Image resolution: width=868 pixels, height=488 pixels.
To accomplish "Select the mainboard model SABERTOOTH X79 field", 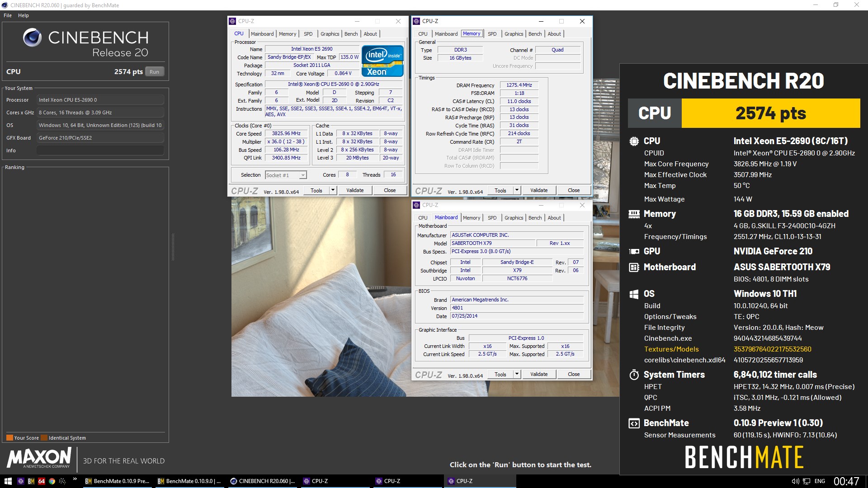I will (492, 243).
